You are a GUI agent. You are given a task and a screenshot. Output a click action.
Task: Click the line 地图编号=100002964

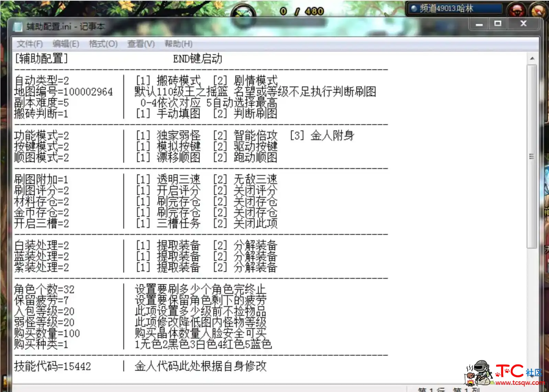tap(64, 92)
